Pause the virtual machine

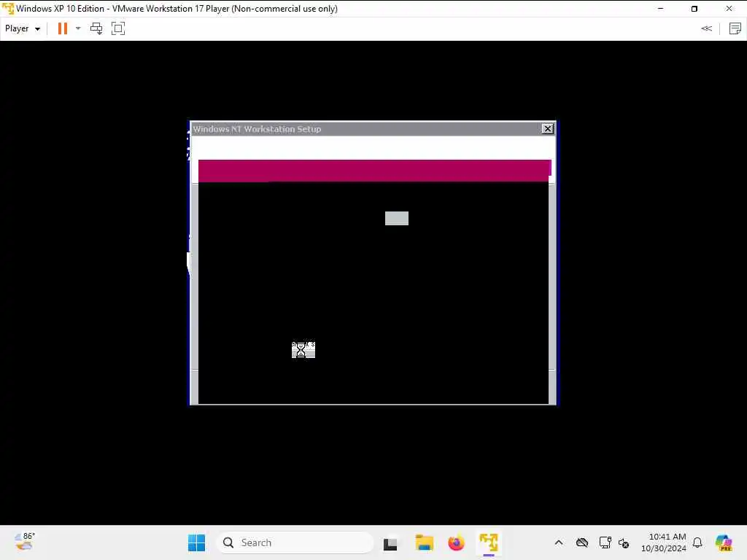[63, 28]
